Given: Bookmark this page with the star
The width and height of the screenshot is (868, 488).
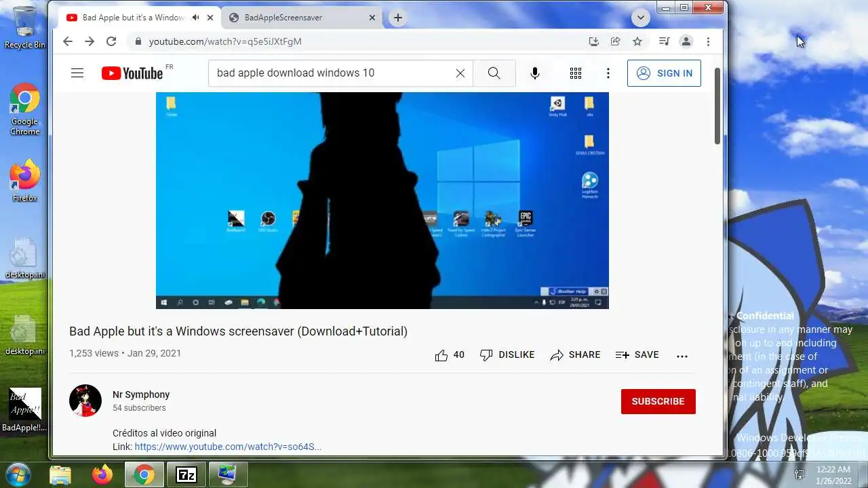Looking at the screenshot, I should click(x=637, y=41).
